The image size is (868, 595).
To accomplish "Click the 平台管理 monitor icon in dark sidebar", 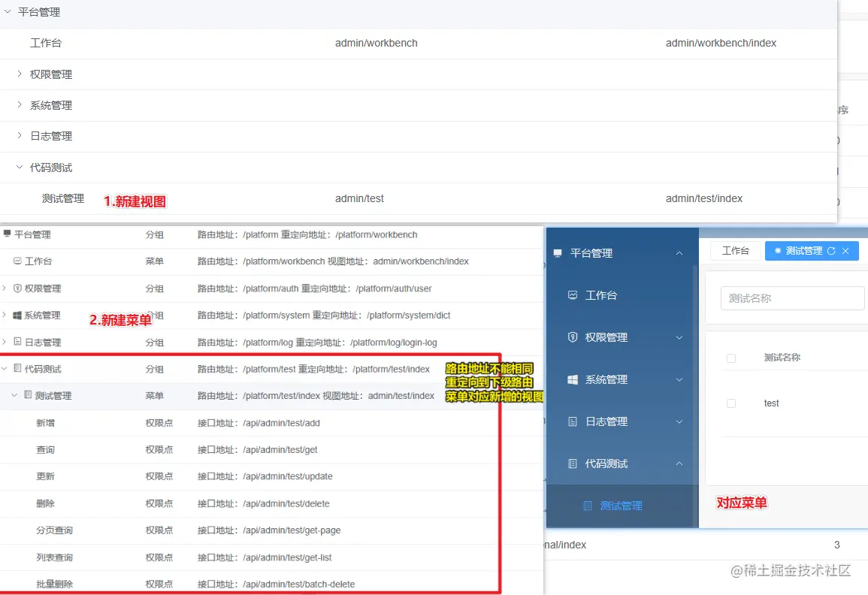I will point(558,253).
